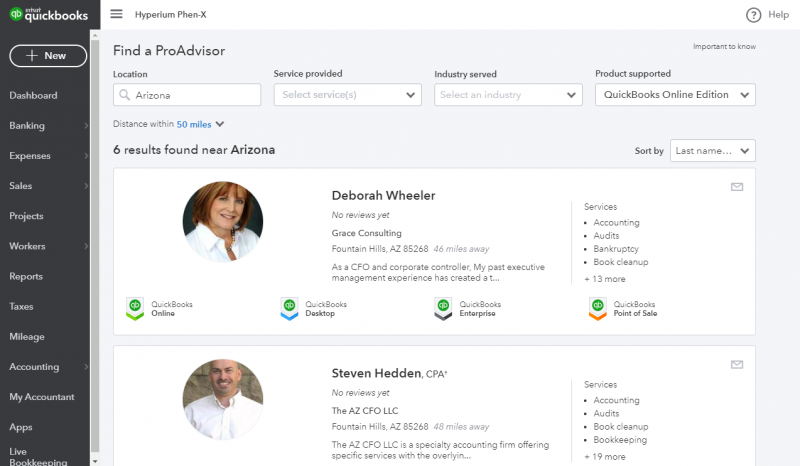Open My Accountant in sidebar
The image size is (800, 466).
click(41, 397)
